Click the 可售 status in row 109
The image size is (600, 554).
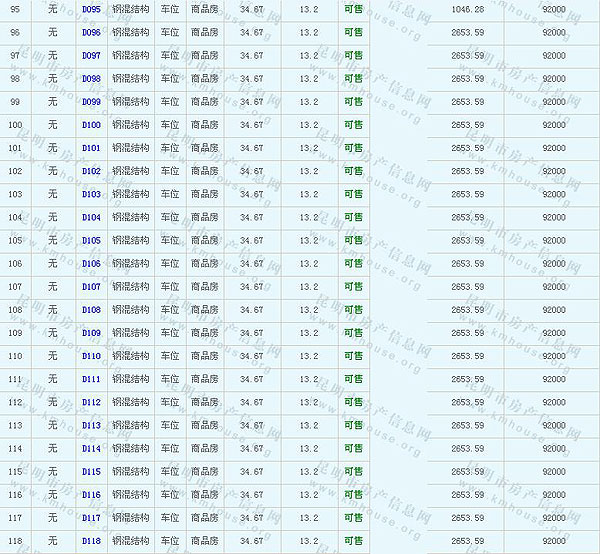(x=353, y=333)
